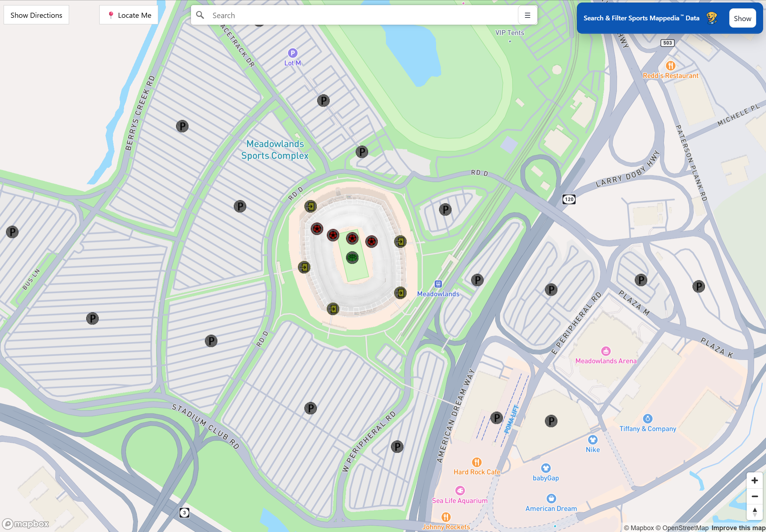Click the green stadium marker at field center
766x532 pixels.
pyautogui.click(x=352, y=258)
